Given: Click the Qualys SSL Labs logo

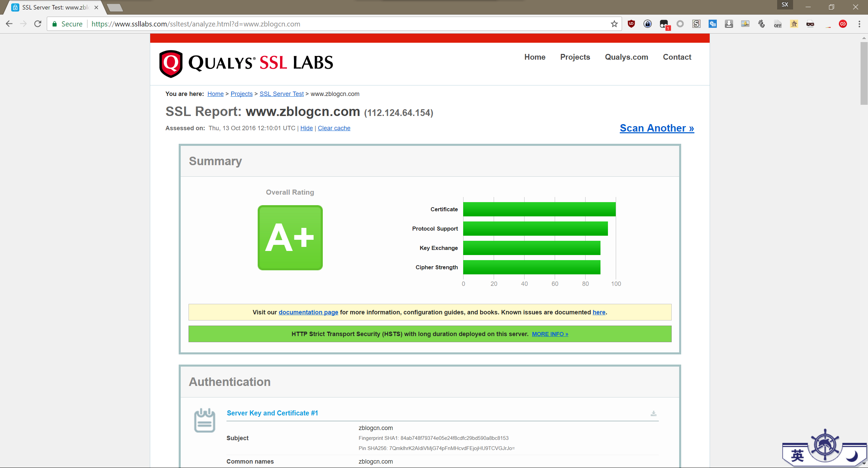Looking at the screenshot, I should click(246, 63).
